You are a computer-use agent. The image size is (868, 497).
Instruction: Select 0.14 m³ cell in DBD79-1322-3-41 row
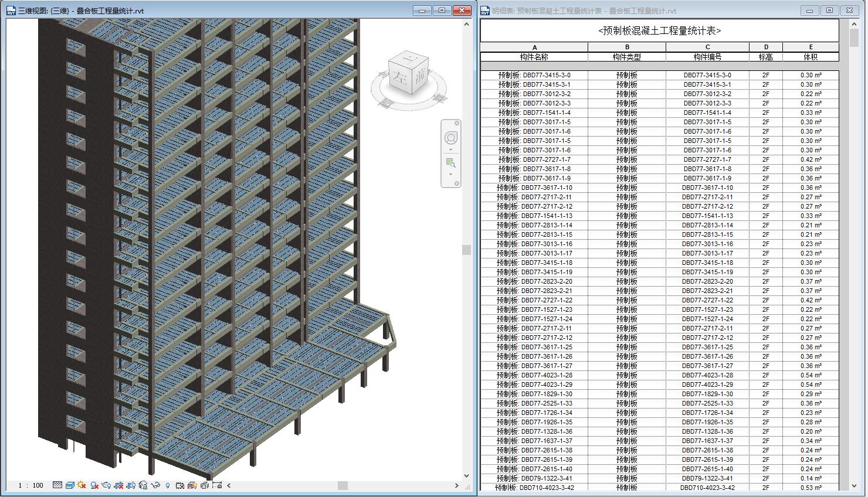[811, 478]
